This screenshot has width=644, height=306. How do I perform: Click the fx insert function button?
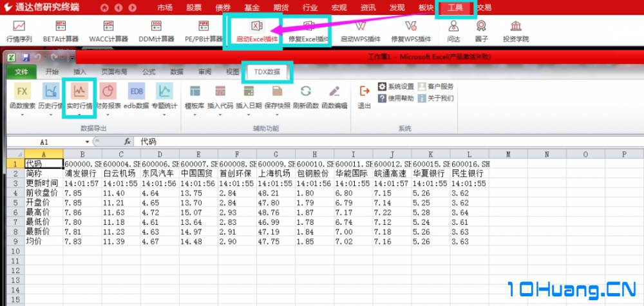tap(128, 142)
